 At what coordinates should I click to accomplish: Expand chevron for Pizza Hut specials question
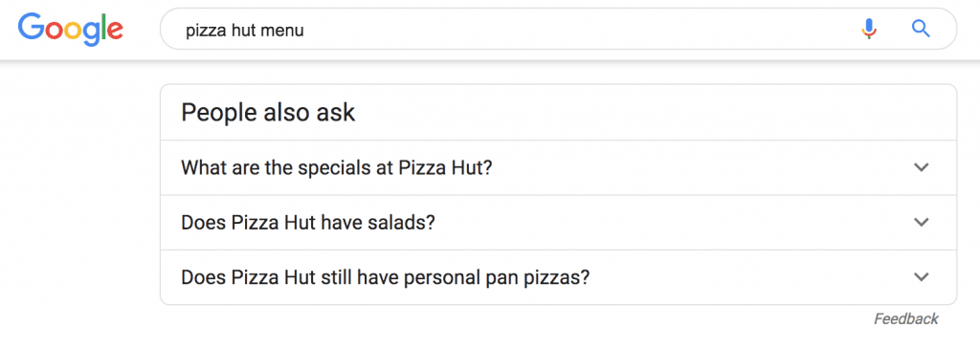tap(921, 167)
